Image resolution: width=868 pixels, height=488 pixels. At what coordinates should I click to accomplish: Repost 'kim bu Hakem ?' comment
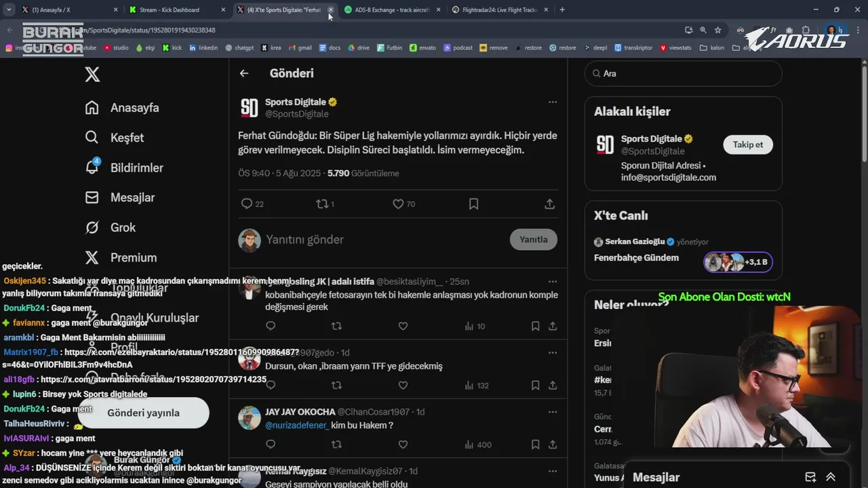(336, 445)
